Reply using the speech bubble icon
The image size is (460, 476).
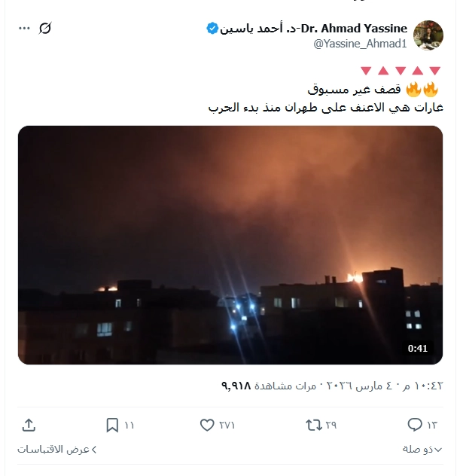click(x=415, y=425)
